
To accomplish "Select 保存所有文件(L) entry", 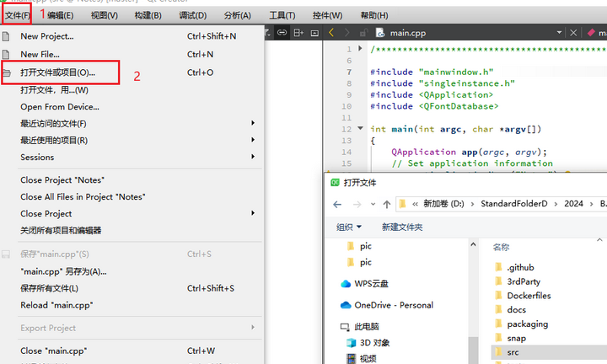I will pyautogui.click(x=132, y=288).
